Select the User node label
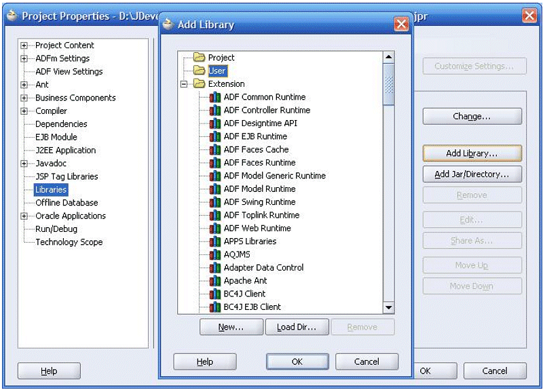Screen dimensions: 545x392 click(x=217, y=71)
